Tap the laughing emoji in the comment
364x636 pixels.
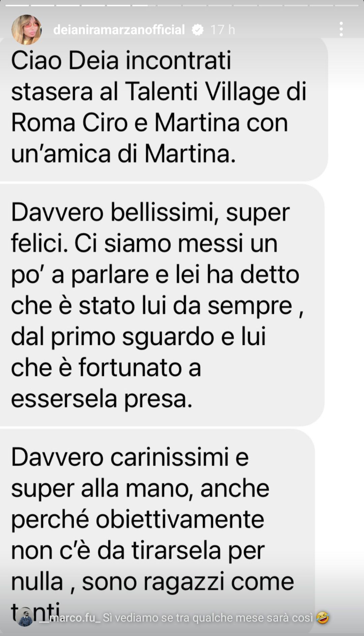pyautogui.click(x=323, y=618)
